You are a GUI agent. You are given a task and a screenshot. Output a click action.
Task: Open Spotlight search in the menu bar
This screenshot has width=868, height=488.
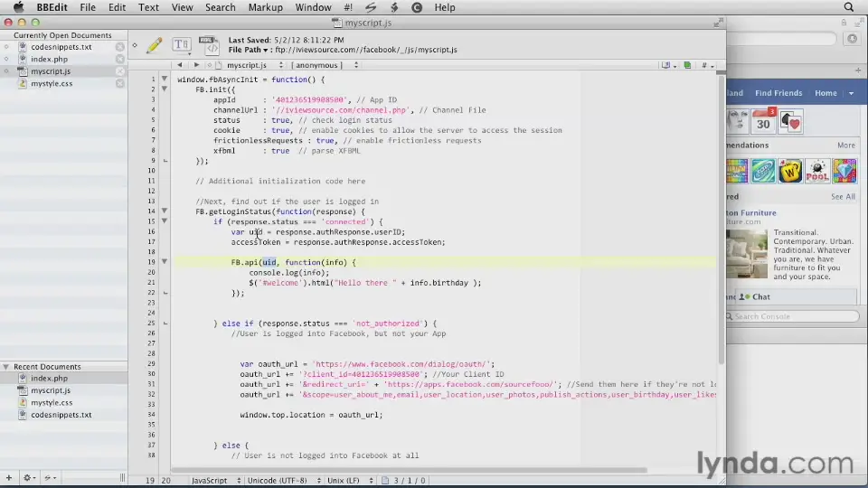coord(849,7)
